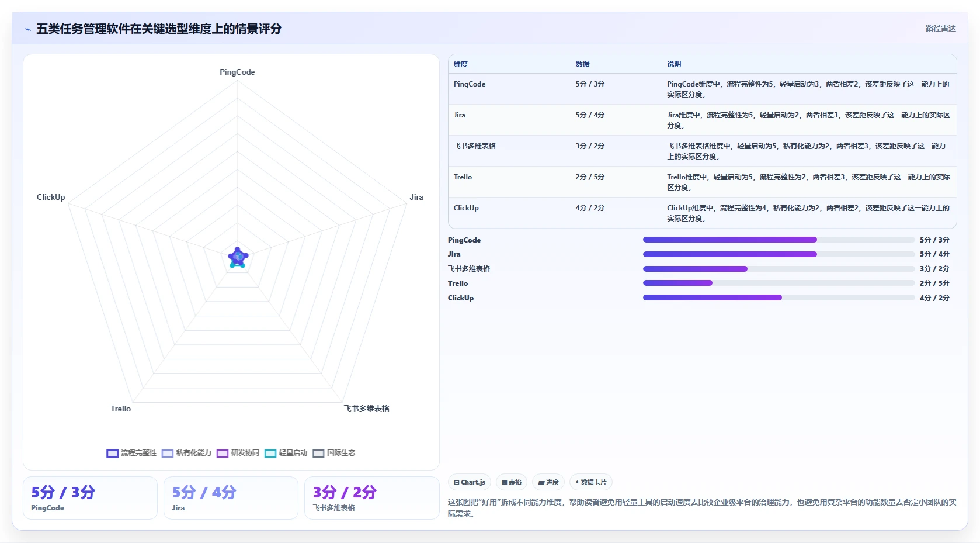Toggle the 私有化能力 legend series
This screenshot has height=543, width=980.
[x=187, y=453]
